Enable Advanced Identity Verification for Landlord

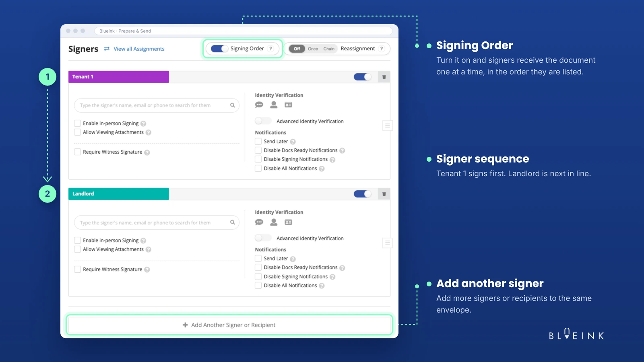pos(263,238)
